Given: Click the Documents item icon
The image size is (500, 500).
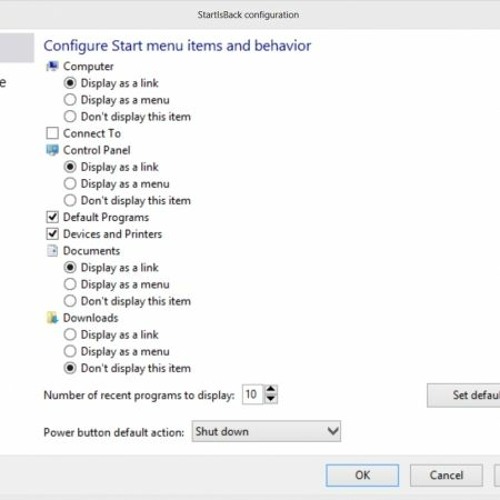Looking at the screenshot, I should point(52,251).
